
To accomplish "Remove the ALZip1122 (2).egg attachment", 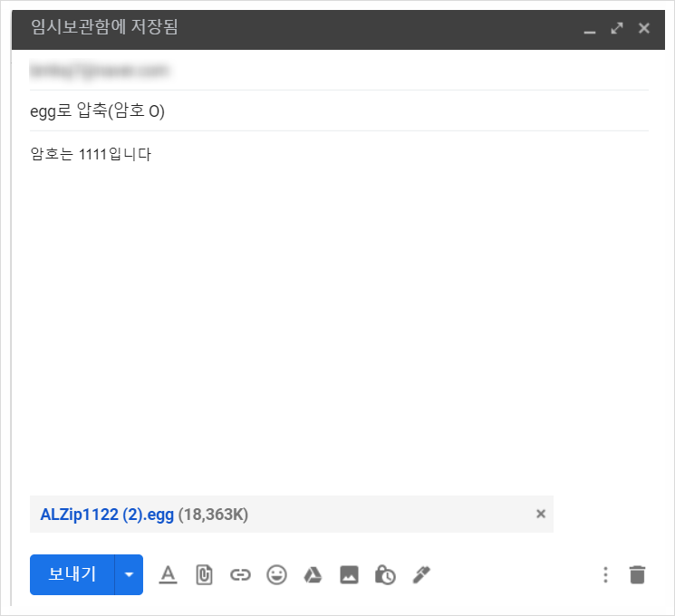I will [x=541, y=514].
